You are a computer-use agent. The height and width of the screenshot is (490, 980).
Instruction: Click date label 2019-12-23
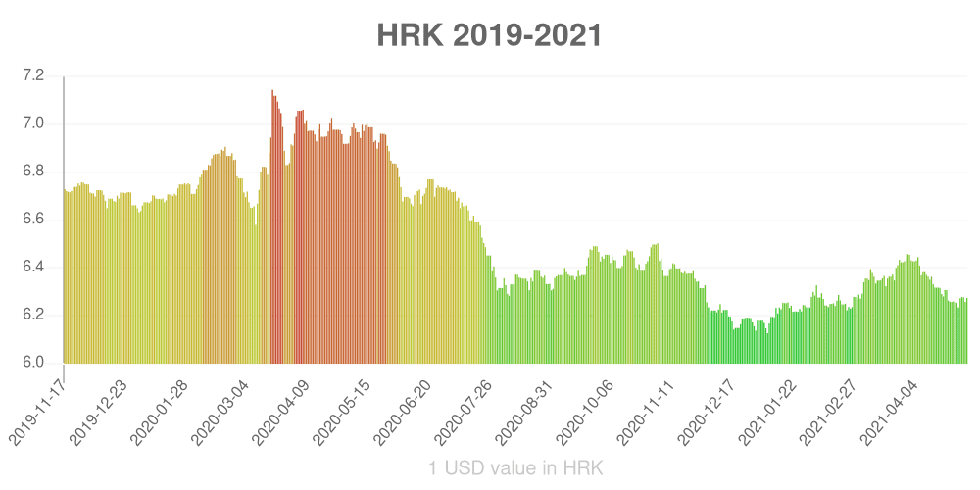pos(99,414)
